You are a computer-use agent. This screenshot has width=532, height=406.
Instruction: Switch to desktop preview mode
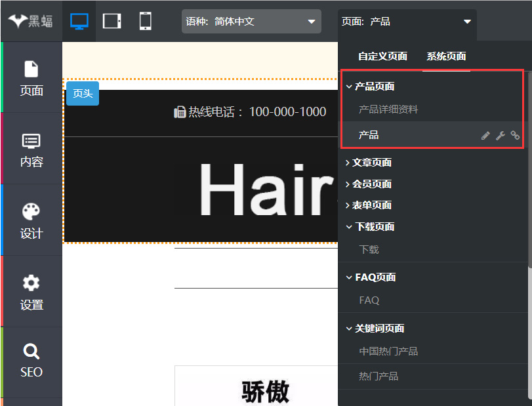click(x=79, y=21)
